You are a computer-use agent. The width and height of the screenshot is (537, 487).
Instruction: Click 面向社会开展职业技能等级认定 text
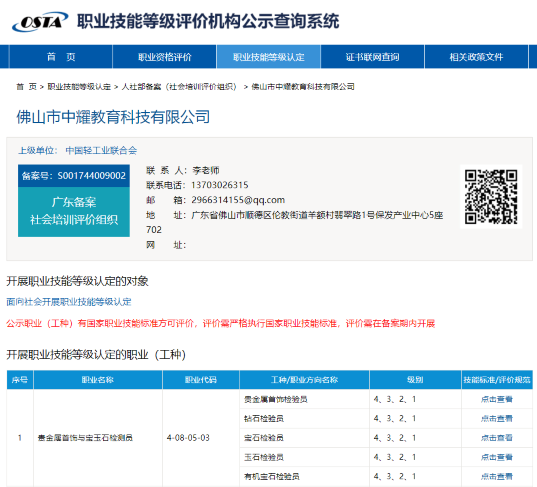pyautogui.click(x=69, y=302)
